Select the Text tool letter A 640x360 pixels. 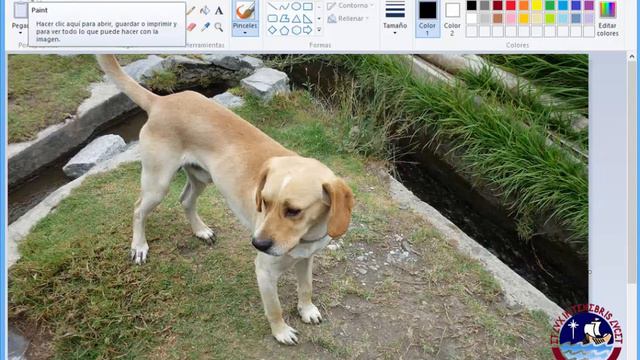click(x=219, y=11)
